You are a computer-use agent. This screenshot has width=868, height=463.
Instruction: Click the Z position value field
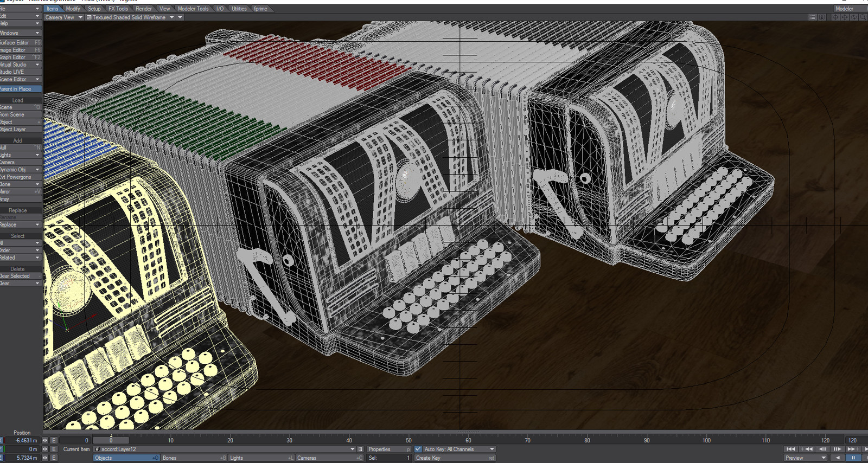[22, 458]
